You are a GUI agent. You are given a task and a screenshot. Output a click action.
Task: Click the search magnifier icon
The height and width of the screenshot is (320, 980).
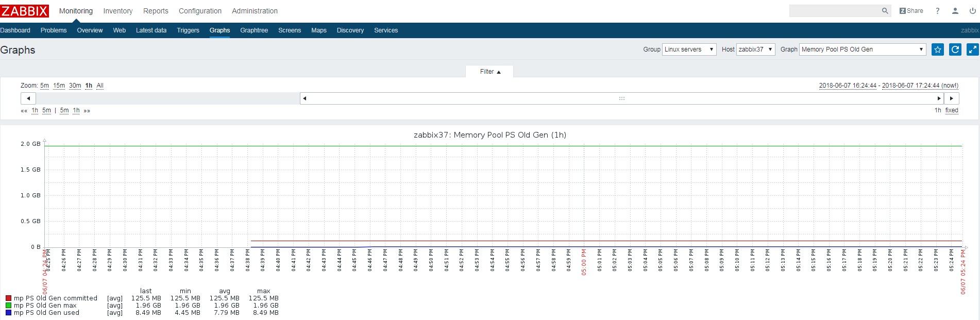click(x=885, y=11)
